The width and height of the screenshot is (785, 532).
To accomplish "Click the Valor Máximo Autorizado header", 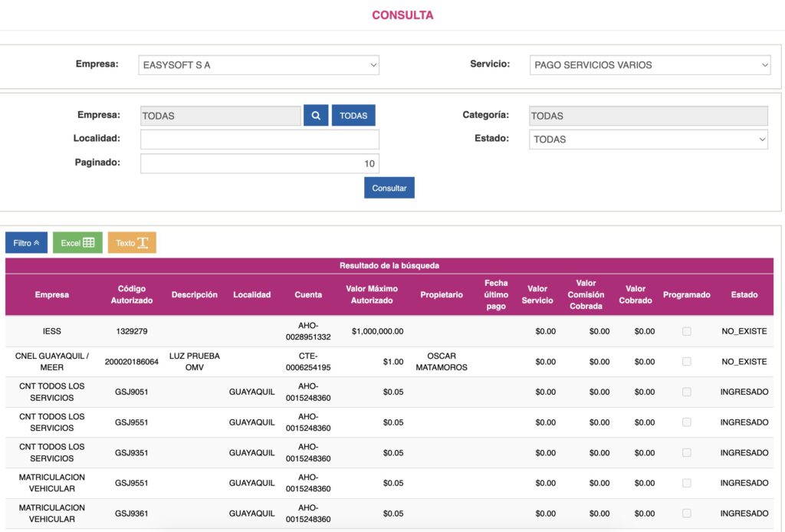I will point(372,295).
